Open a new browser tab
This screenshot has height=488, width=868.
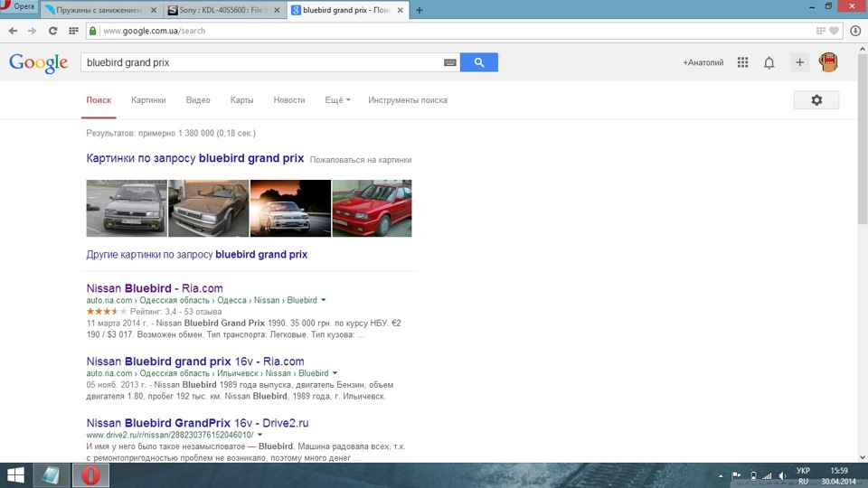419,10
